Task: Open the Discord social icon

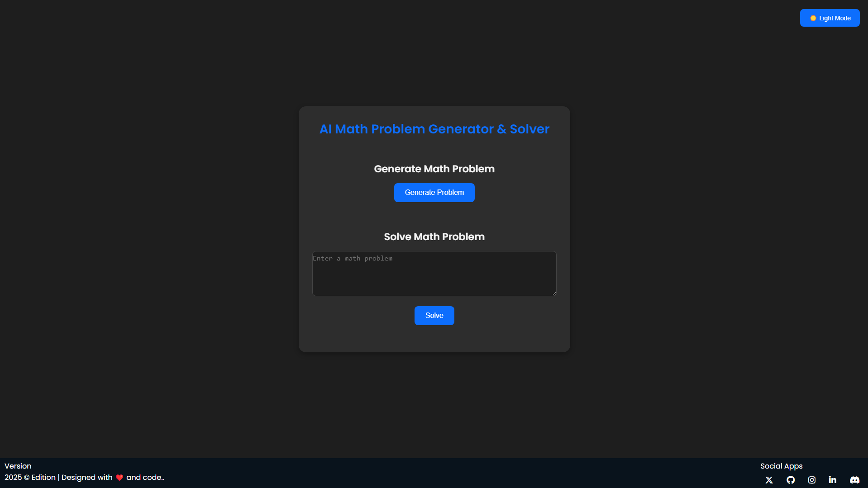Action: pos(854,480)
